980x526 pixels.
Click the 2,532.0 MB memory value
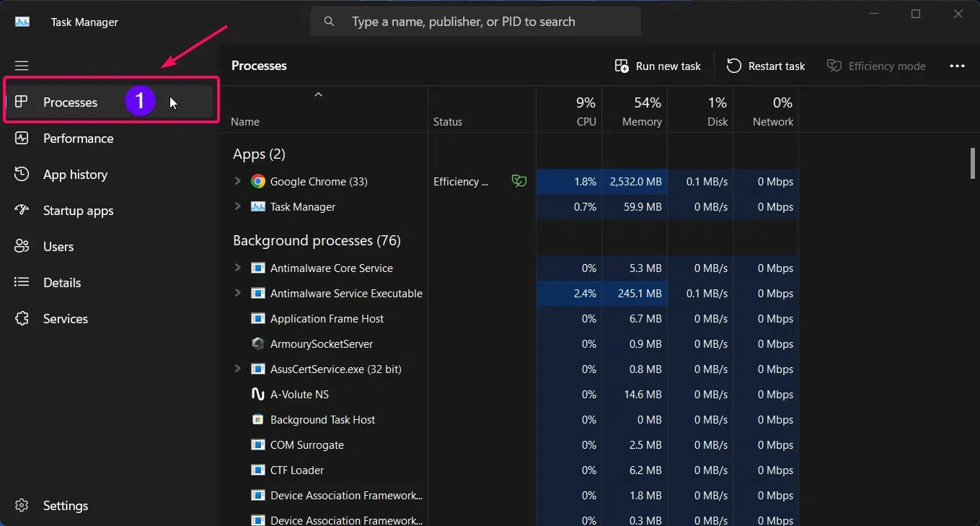coord(635,182)
